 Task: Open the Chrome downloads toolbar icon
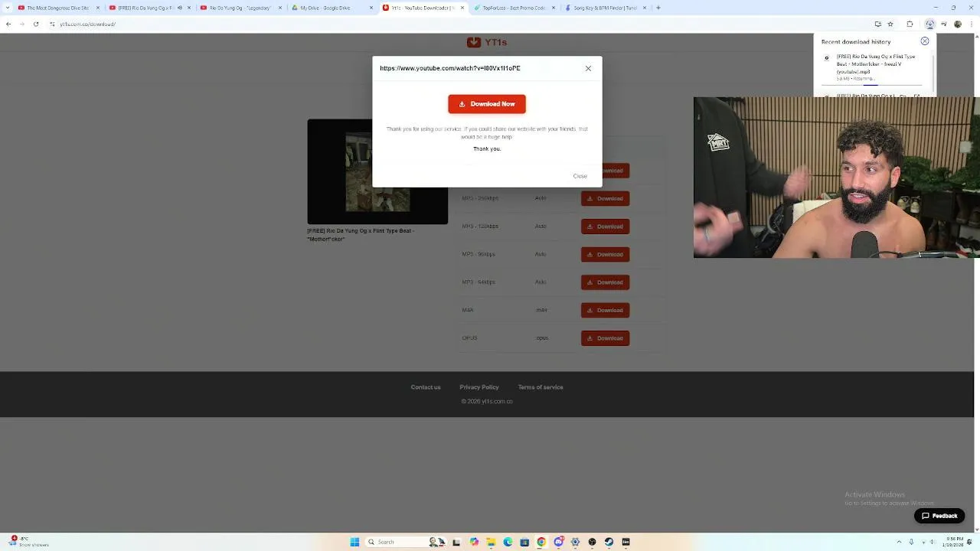[x=929, y=24]
